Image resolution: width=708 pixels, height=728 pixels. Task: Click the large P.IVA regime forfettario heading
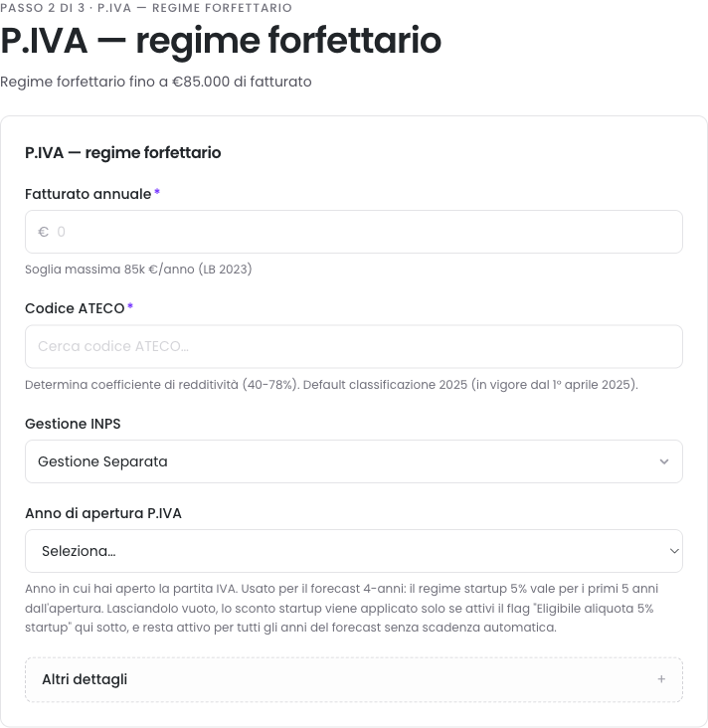(x=221, y=41)
